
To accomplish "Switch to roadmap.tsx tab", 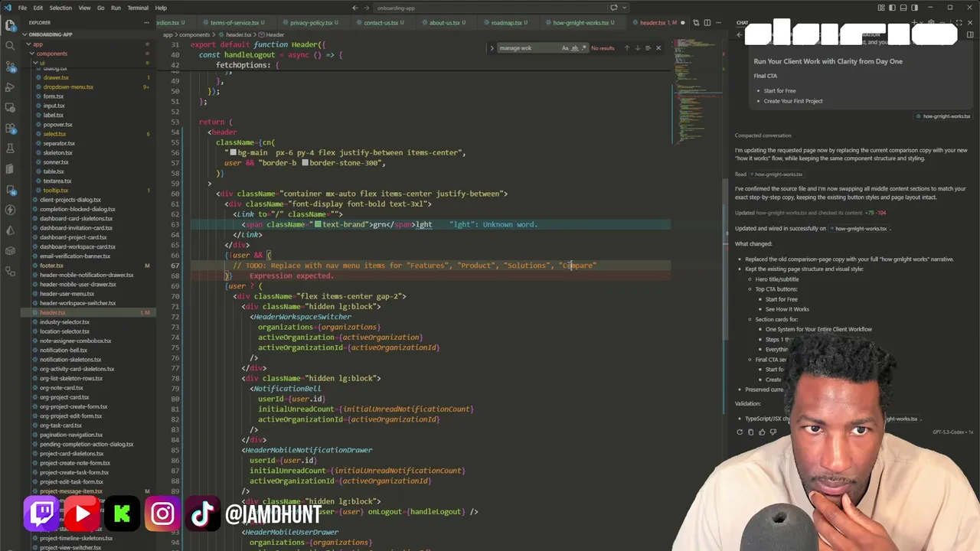I will pyautogui.click(x=508, y=23).
